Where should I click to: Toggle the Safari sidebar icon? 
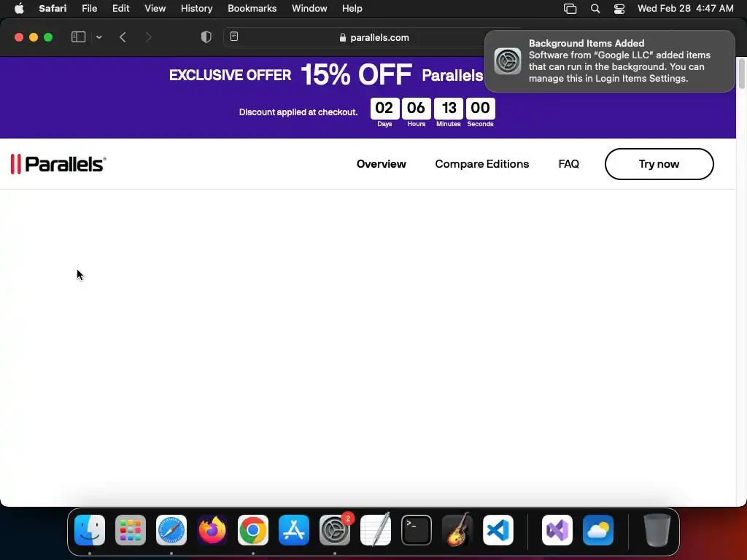[78, 37]
